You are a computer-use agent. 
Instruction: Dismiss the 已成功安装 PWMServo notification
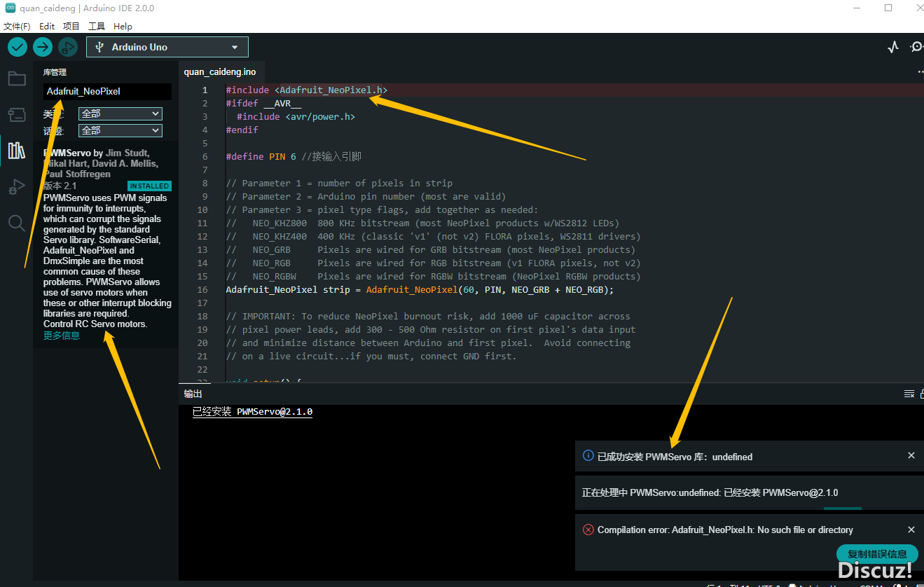point(911,455)
